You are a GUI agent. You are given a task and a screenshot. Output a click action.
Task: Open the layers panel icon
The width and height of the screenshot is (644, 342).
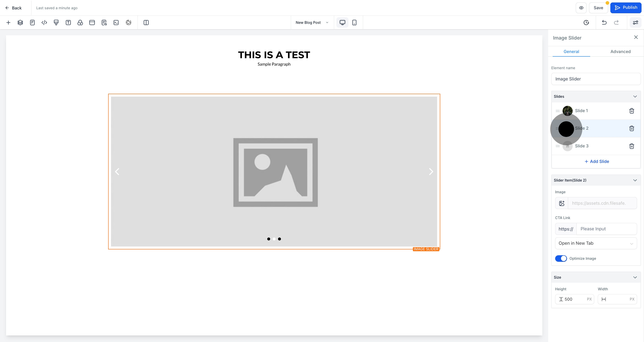[x=20, y=22]
